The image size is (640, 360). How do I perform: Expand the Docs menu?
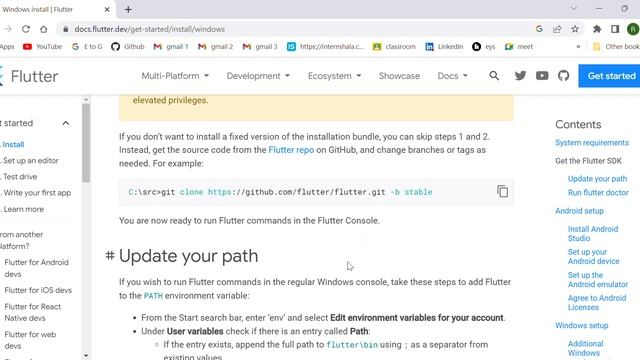[452, 76]
